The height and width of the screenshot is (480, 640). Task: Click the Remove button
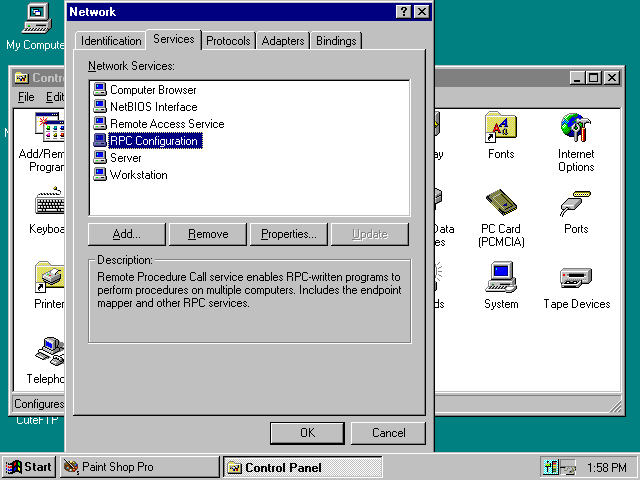208,234
